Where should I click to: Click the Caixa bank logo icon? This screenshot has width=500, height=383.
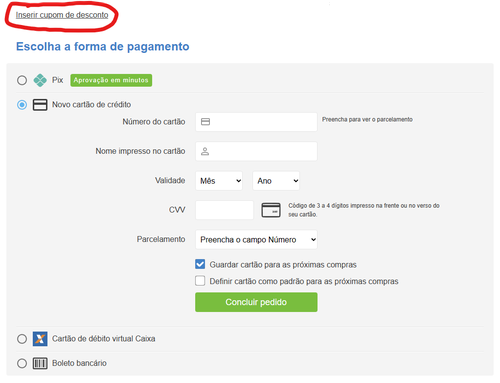(40, 339)
